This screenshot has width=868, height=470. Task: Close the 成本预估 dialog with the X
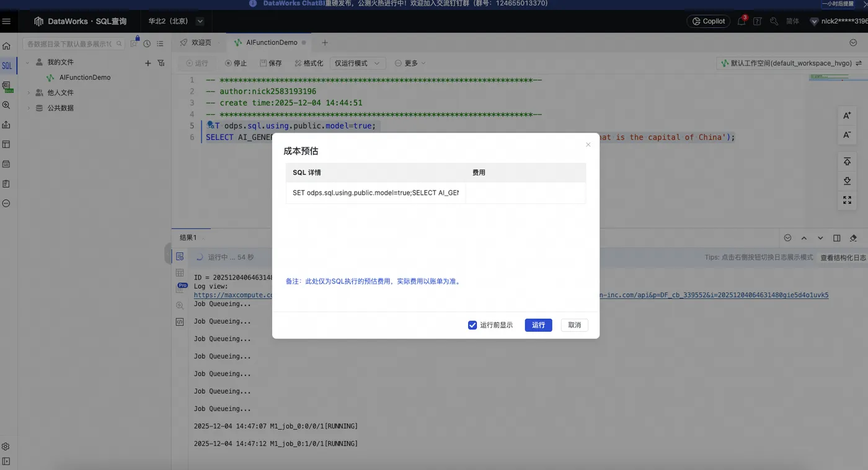588,144
